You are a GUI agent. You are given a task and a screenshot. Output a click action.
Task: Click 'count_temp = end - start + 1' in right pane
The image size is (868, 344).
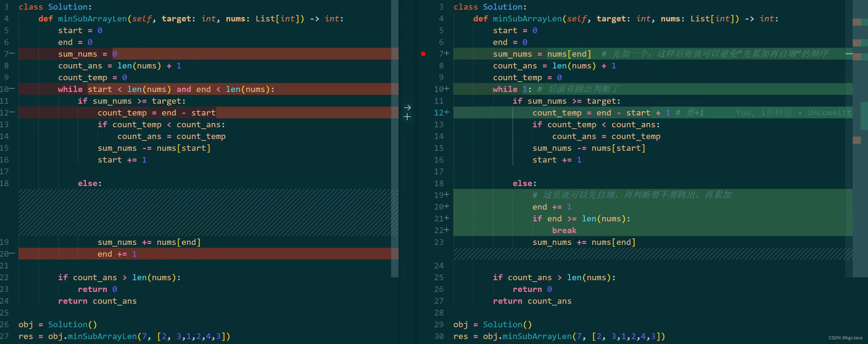[601, 113]
